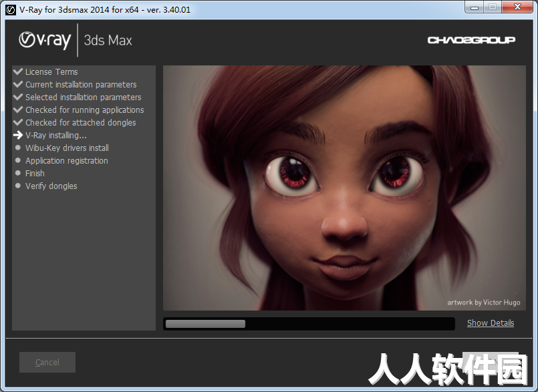Select Wibu-Key drivers install step
Screen dimensions: 538x392
click(x=67, y=148)
